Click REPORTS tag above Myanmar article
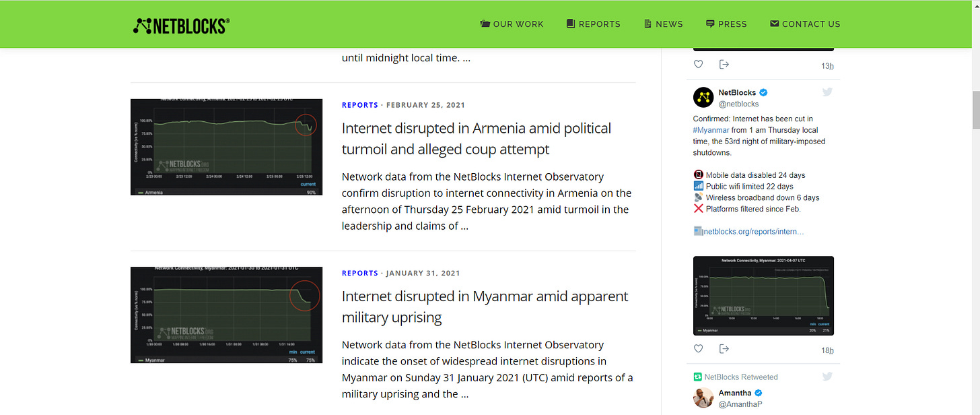 coord(360,274)
